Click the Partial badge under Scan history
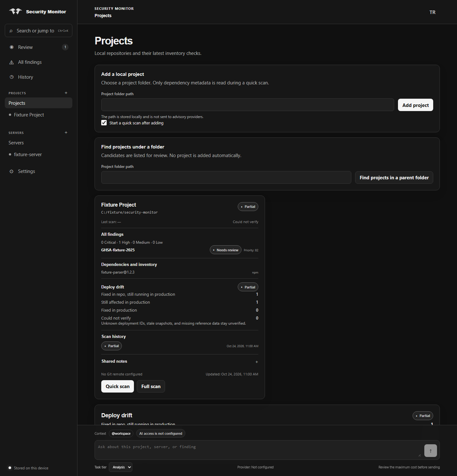The height and width of the screenshot is (476, 457). coord(111,346)
